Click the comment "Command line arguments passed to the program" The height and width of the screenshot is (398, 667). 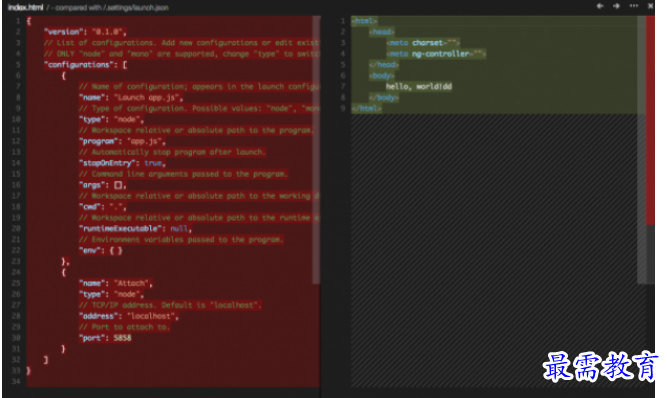(183, 174)
